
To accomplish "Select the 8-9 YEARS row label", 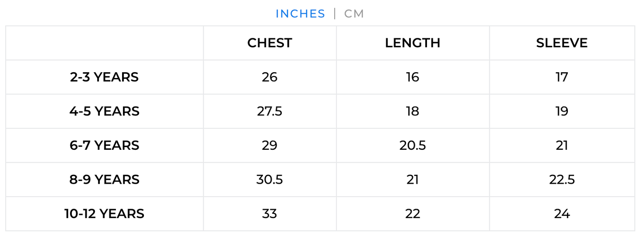I will 104,179.
